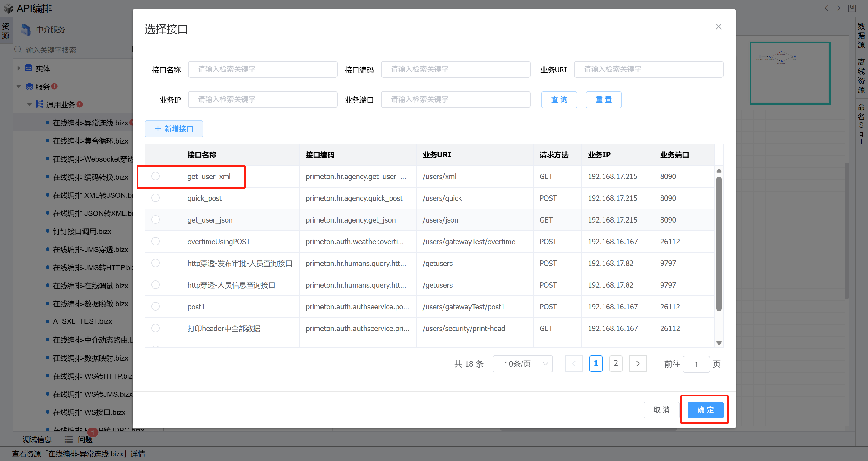This screenshot has height=461, width=868.
Task: Click the search magnifier icon in sidebar
Action: tap(18, 50)
